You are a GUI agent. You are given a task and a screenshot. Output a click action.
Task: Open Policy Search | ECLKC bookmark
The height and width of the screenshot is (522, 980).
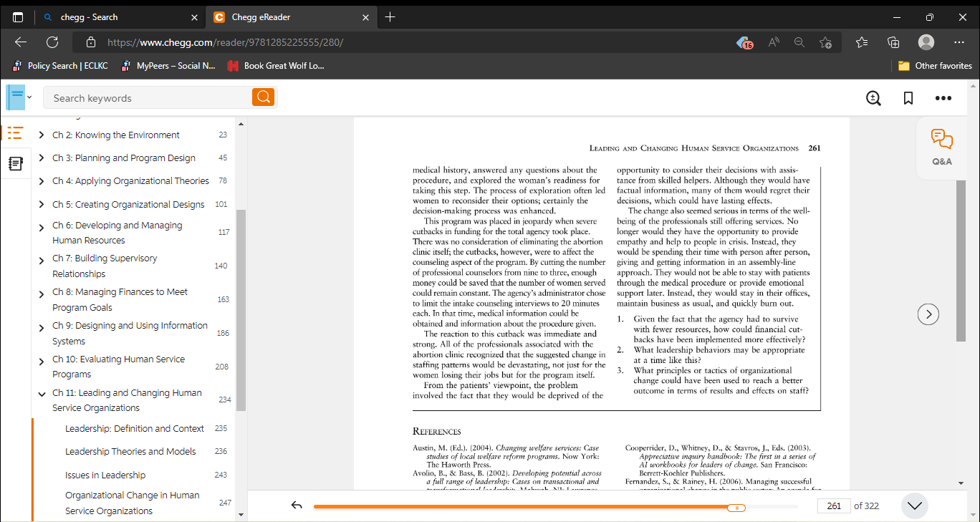tap(60, 66)
